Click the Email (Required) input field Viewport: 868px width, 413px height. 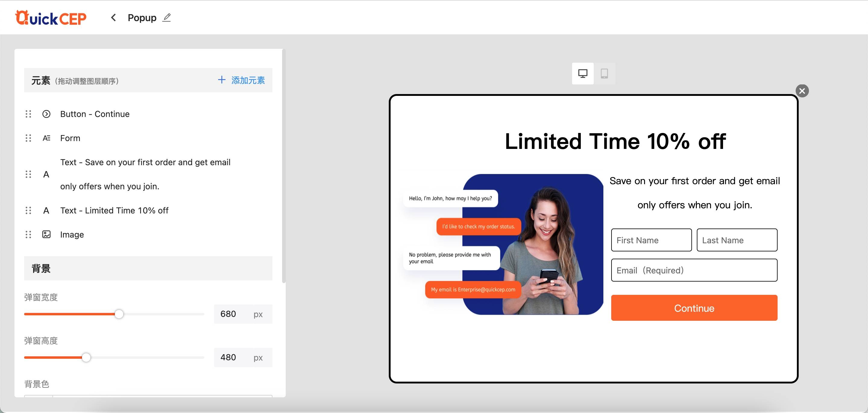(x=694, y=270)
